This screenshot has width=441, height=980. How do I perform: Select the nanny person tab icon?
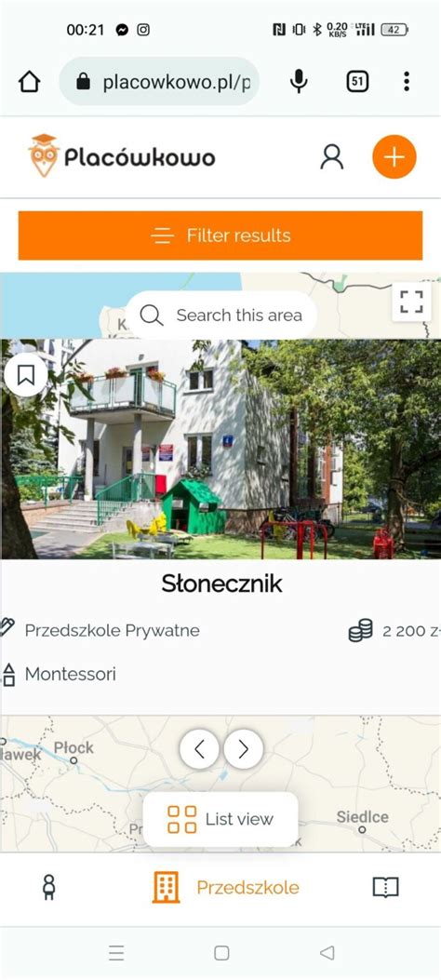point(48,888)
